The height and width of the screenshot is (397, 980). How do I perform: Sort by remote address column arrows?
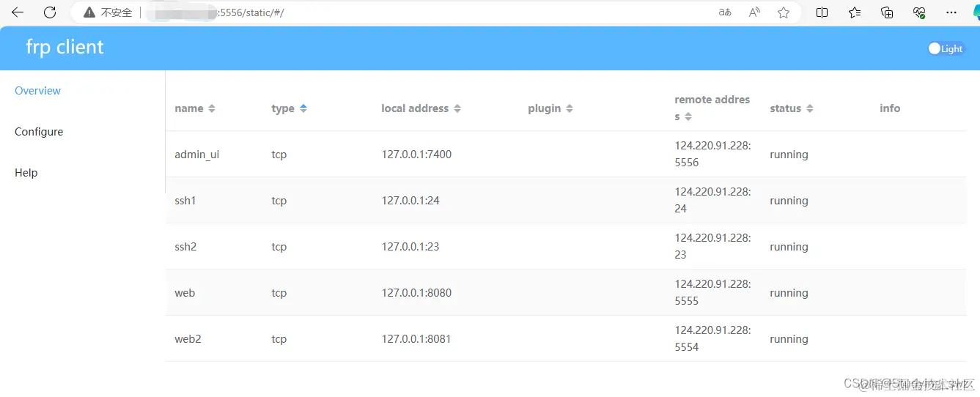pos(688,116)
